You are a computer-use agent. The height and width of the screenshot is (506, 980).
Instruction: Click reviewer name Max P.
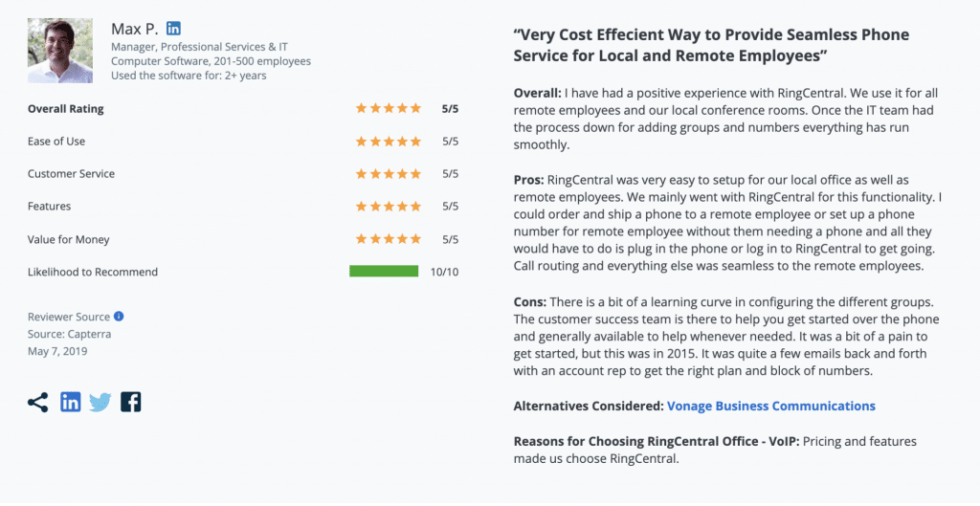coord(134,29)
